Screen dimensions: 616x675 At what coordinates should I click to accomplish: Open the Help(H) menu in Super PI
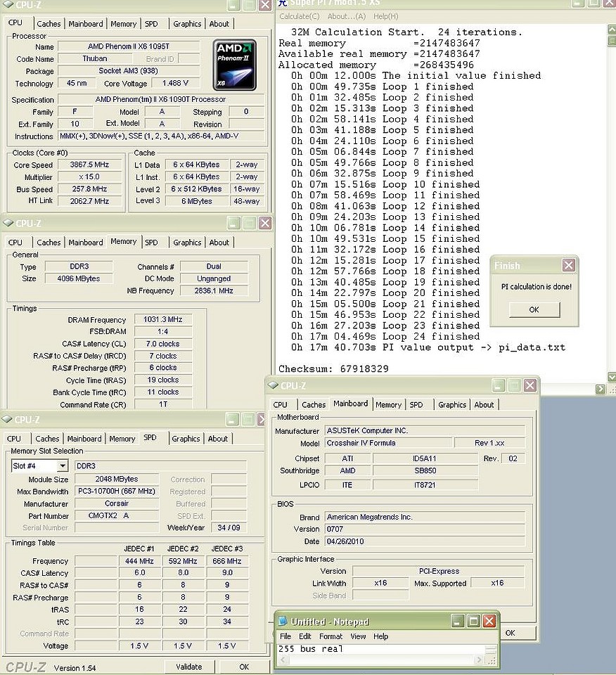(x=385, y=16)
